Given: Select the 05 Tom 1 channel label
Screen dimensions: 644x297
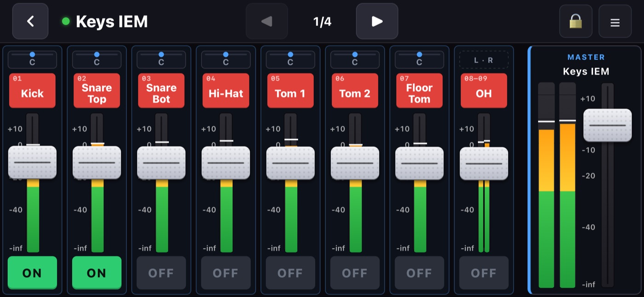Looking at the screenshot, I should point(290,91).
